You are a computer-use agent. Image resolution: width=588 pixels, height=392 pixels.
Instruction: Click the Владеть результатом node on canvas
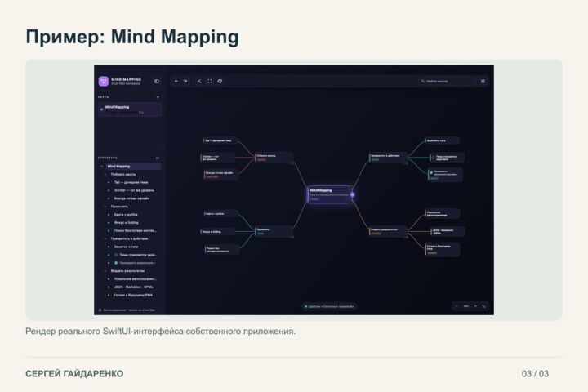(389, 231)
